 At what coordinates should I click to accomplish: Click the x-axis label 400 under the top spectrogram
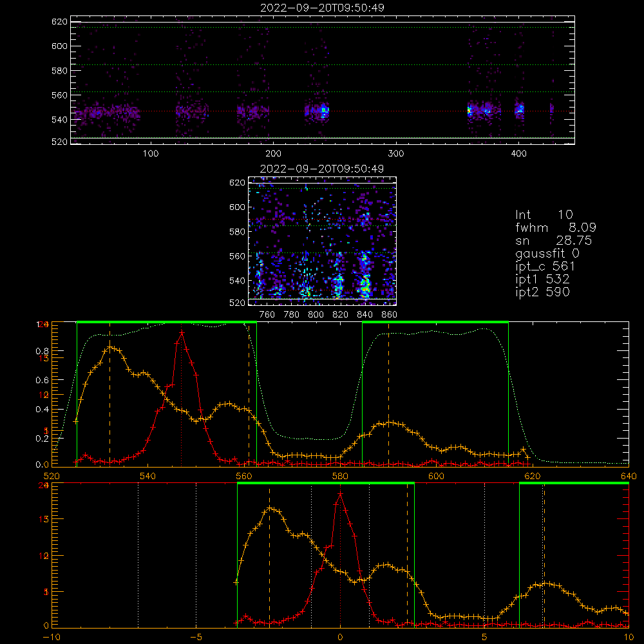pyautogui.click(x=518, y=154)
